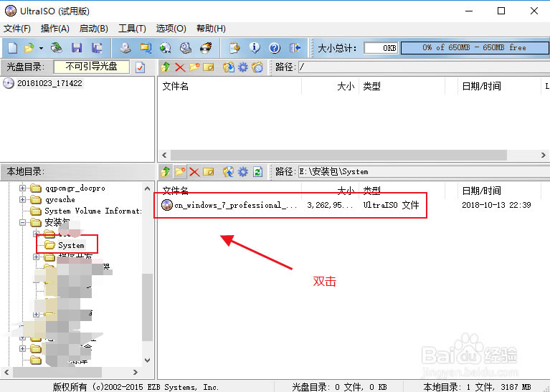
Task: Mount image to virtual drive icon
Action: [x=186, y=48]
